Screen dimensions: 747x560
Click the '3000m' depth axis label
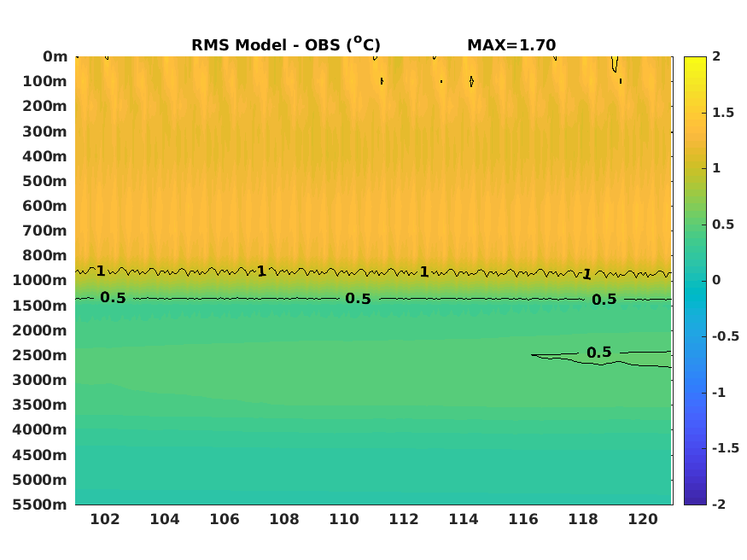tap(40, 380)
